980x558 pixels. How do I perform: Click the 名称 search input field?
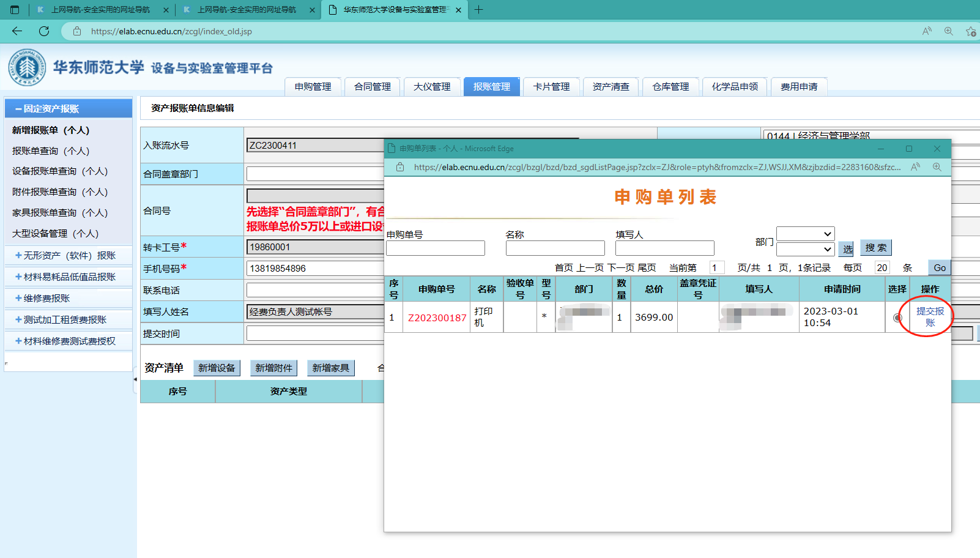[555, 248]
